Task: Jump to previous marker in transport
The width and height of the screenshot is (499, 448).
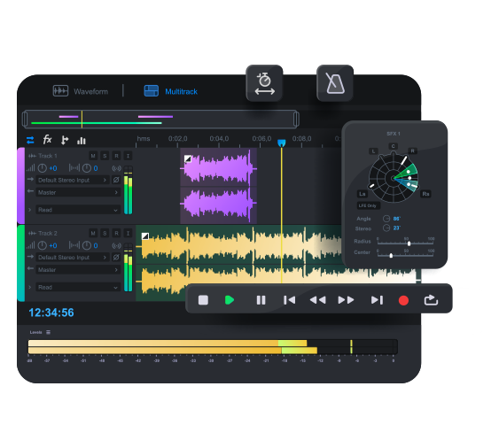Action: 289,300
